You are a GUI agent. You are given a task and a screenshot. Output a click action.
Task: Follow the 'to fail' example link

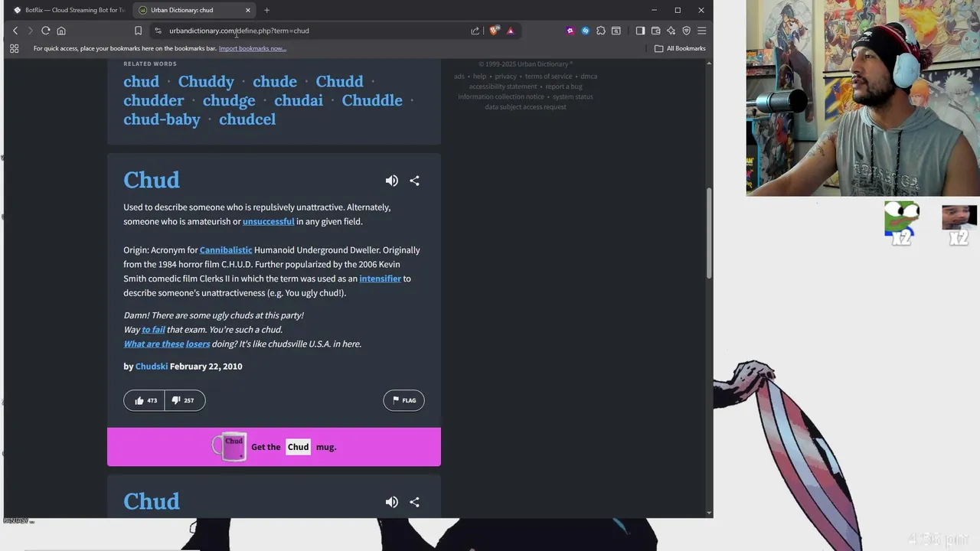coord(153,330)
